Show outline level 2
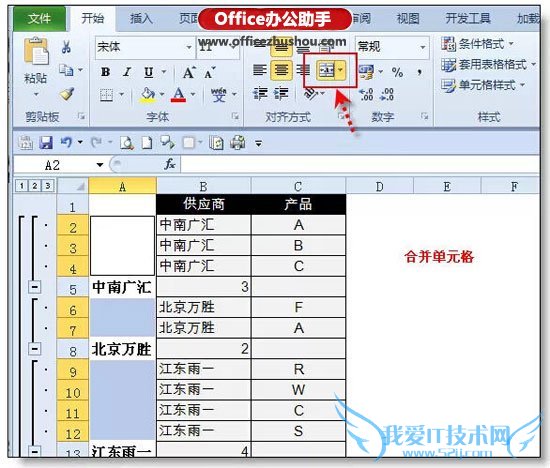 click(35, 186)
